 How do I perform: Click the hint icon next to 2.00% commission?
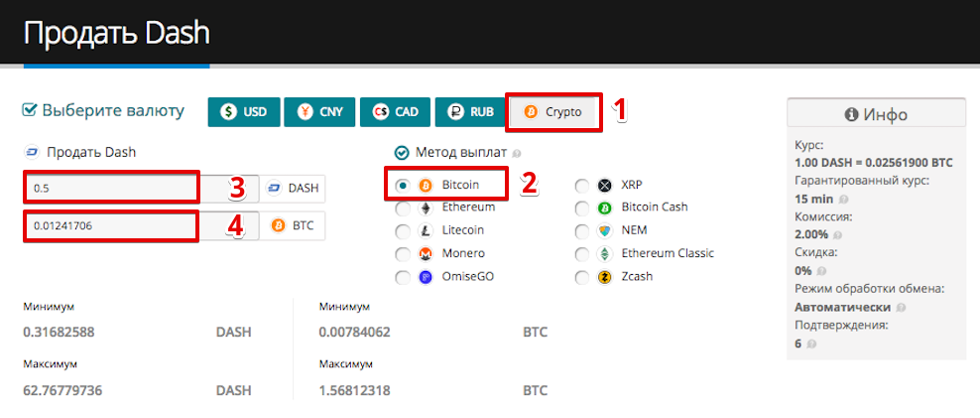pos(839,236)
